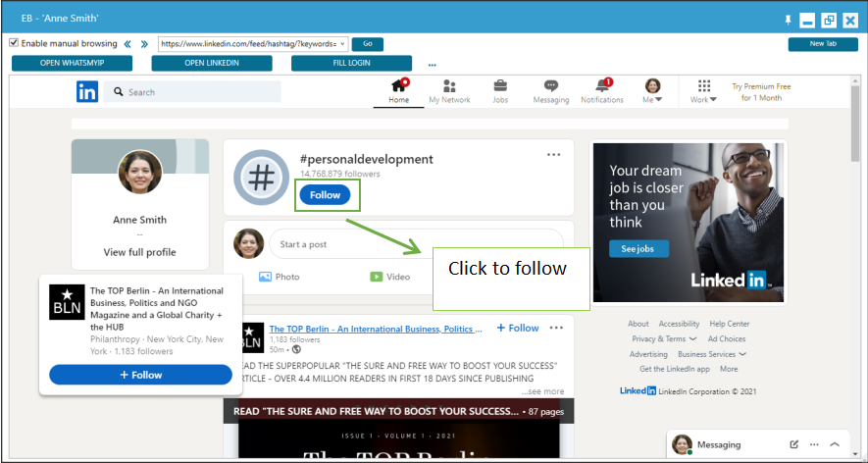Click the LinkedIn Search field
The image size is (868, 463).
(192, 92)
